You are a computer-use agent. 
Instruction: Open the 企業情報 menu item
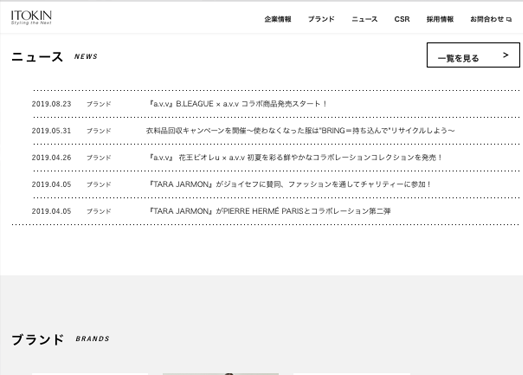tap(278, 19)
